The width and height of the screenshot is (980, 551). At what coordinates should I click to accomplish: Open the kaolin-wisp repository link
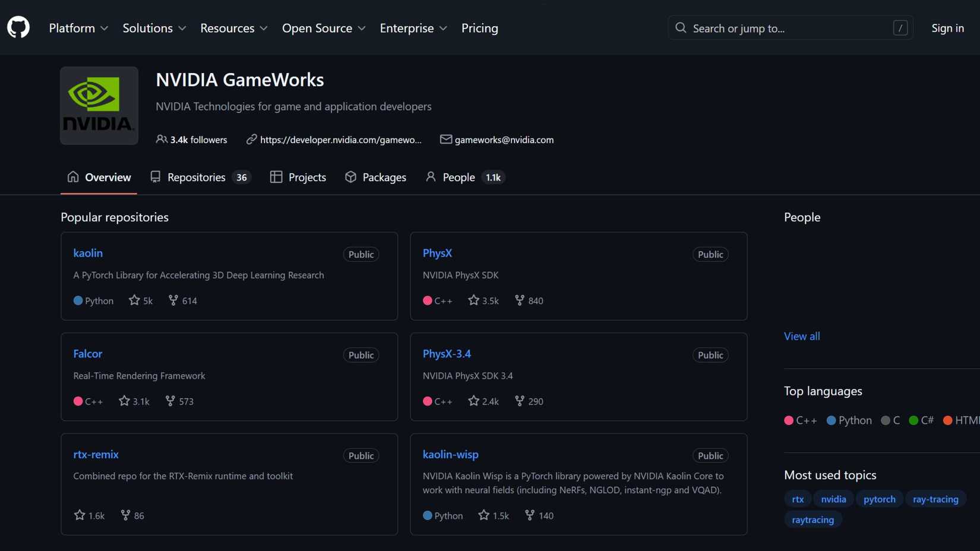(x=450, y=454)
